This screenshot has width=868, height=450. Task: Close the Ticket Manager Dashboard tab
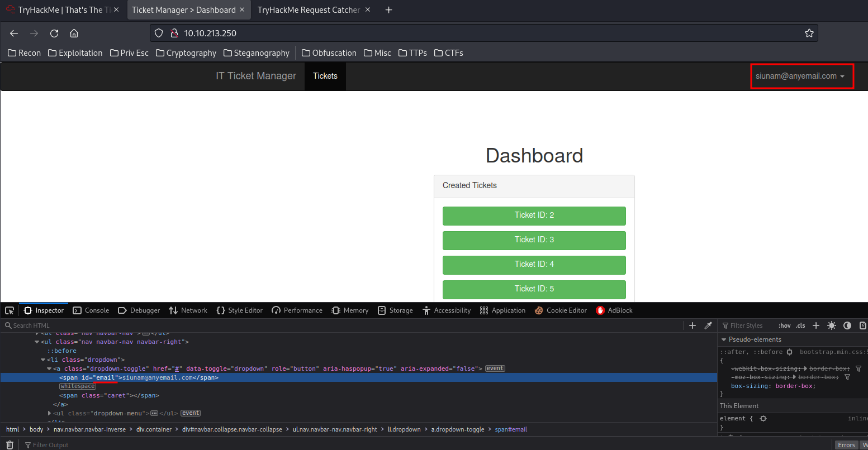[242, 10]
